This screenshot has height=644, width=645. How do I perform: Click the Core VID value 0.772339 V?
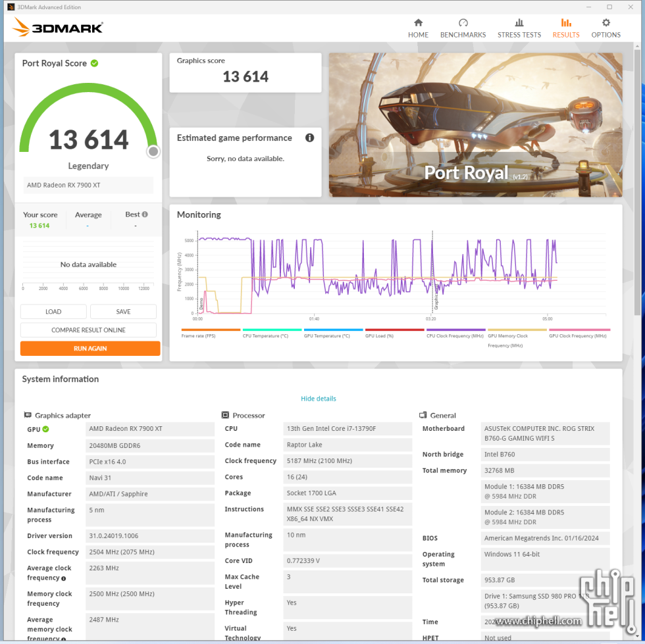point(348,560)
